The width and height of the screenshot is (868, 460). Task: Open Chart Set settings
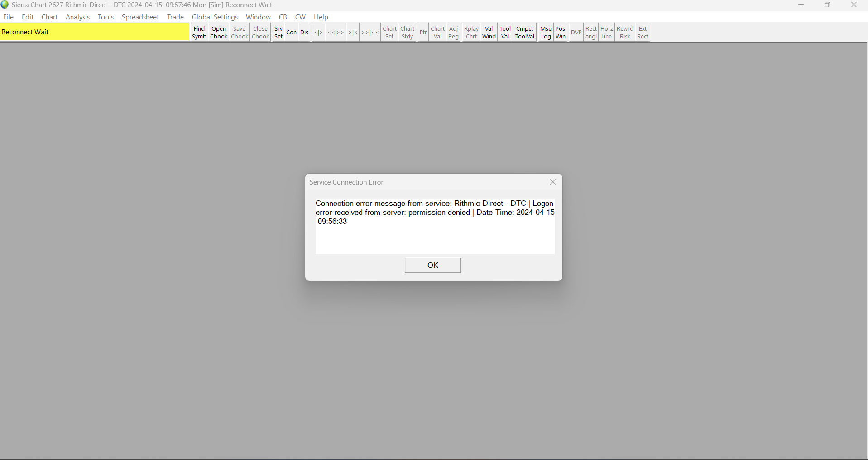[390, 33]
